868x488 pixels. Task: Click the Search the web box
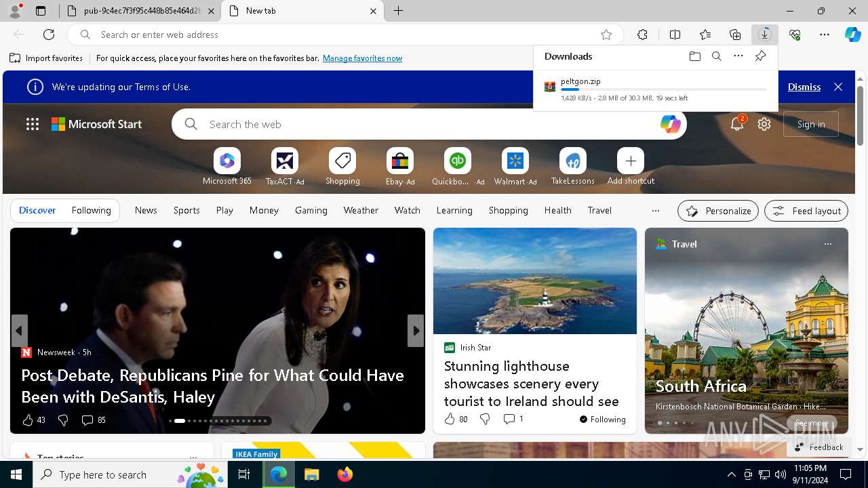coord(429,124)
